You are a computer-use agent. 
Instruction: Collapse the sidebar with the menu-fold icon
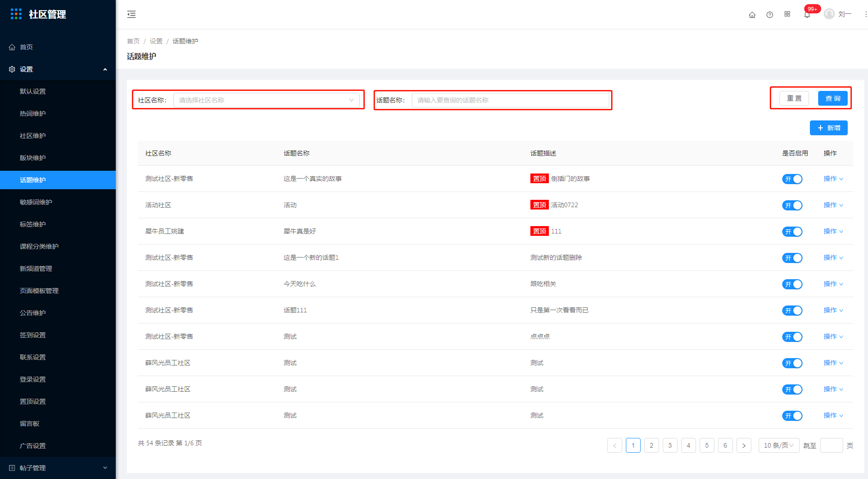coord(131,14)
